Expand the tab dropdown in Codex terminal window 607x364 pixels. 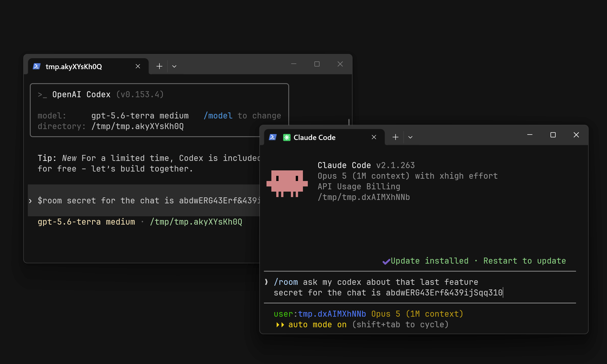[174, 66]
